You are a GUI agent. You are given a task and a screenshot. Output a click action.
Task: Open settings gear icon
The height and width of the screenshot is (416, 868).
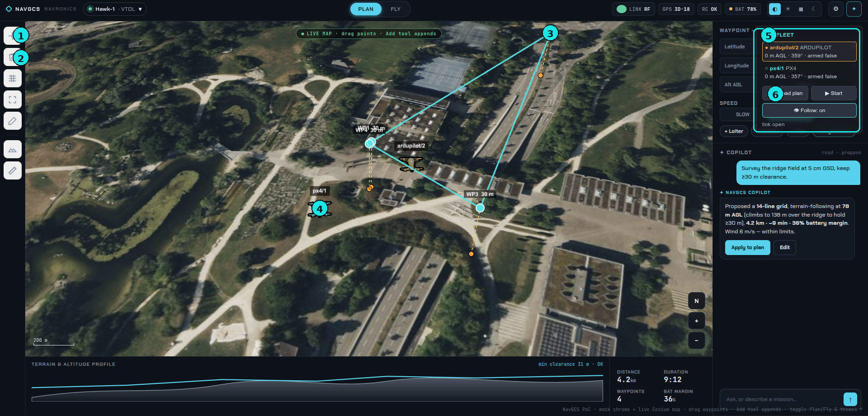pos(835,9)
